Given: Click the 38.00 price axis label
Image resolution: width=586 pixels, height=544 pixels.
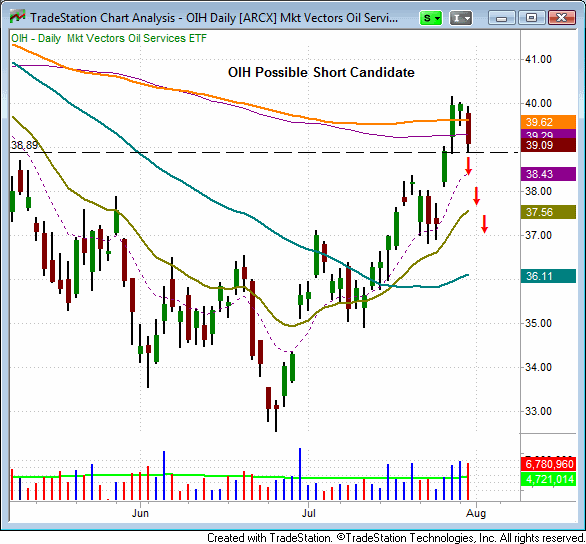Looking at the screenshot, I should pos(538,191).
